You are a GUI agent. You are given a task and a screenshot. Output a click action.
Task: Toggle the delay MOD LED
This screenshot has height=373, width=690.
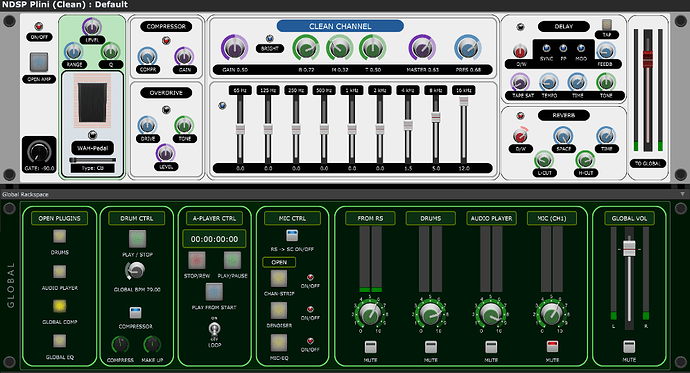pos(581,48)
